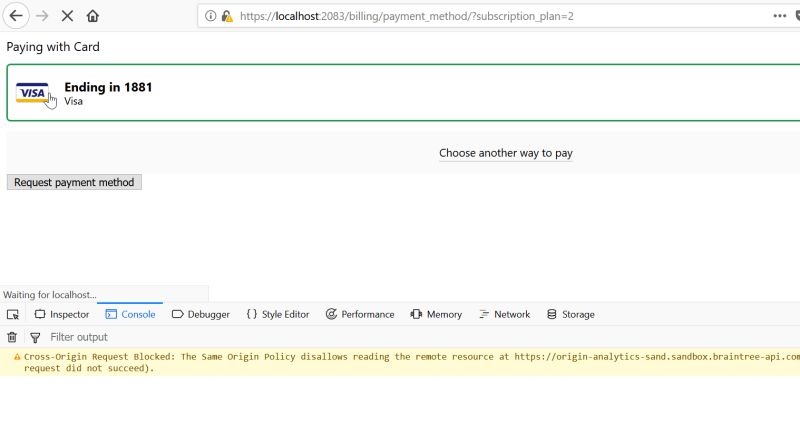Click Request payment method button
800x438 pixels.
pyautogui.click(x=74, y=182)
